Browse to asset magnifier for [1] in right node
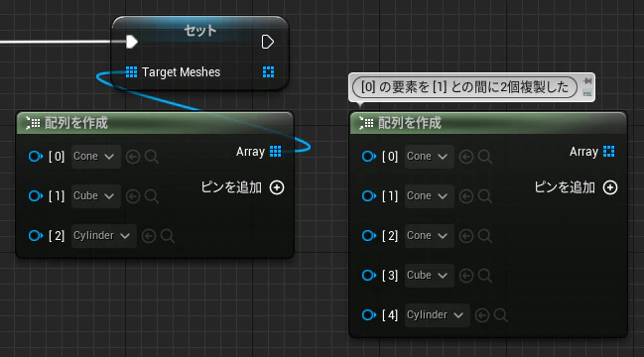This screenshot has height=357, width=644. pyautogui.click(x=485, y=196)
